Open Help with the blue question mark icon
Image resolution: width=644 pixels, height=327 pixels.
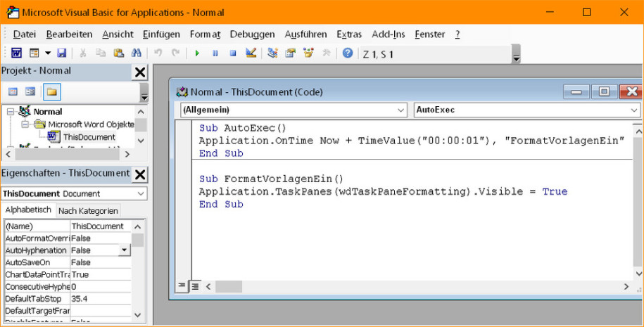(x=348, y=53)
